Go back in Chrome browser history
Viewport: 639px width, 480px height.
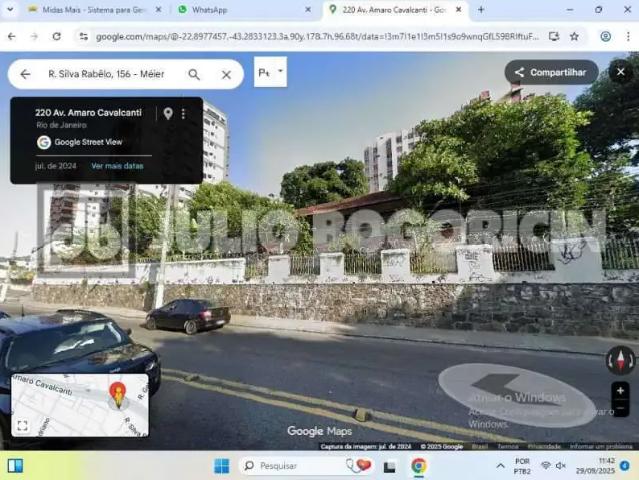point(11,37)
